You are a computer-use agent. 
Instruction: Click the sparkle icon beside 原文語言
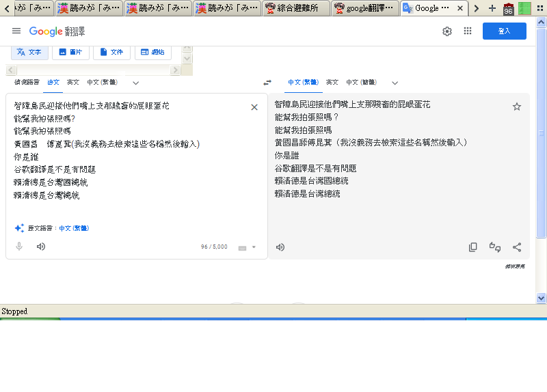coord(20,228)
